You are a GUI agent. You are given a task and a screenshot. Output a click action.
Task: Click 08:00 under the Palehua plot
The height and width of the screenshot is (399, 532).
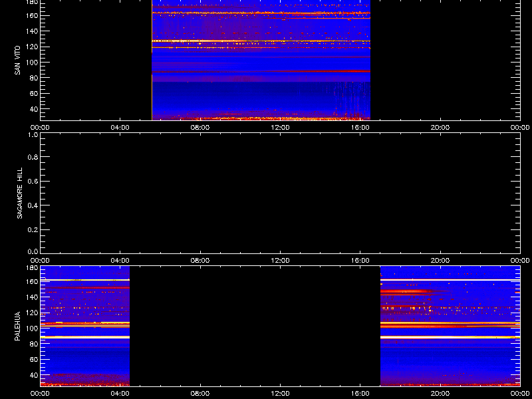click(200, 394)
